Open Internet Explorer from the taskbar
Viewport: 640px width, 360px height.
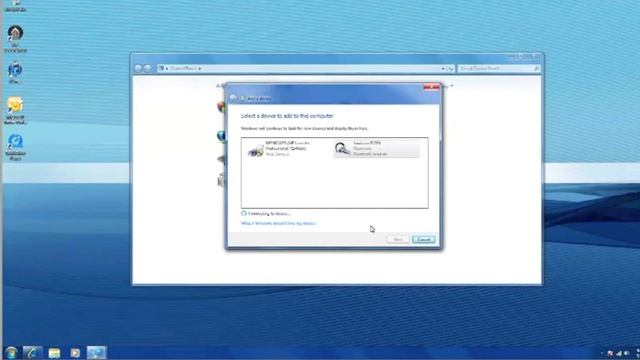[x=33, y=353]
